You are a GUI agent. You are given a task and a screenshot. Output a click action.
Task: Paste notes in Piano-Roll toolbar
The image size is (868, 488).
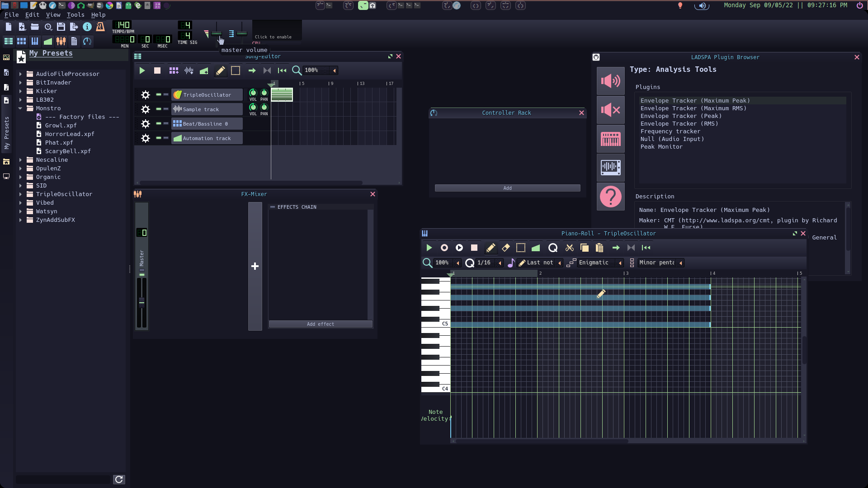[599, 248]
